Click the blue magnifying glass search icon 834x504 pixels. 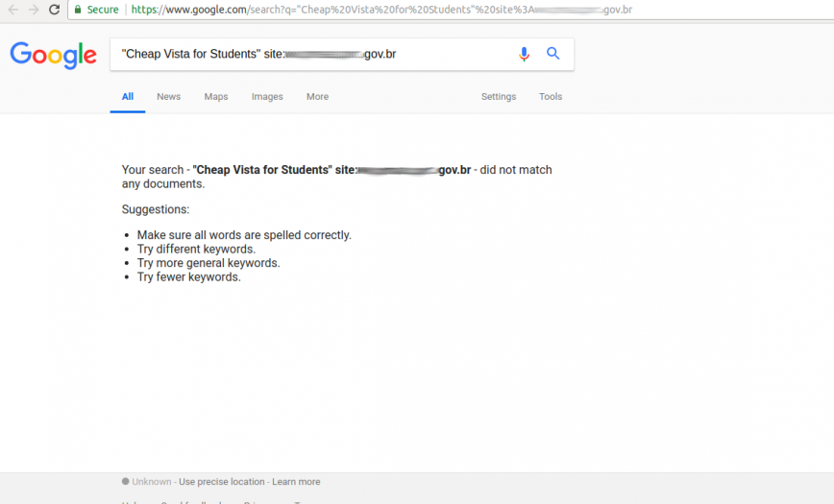point(553,54)
